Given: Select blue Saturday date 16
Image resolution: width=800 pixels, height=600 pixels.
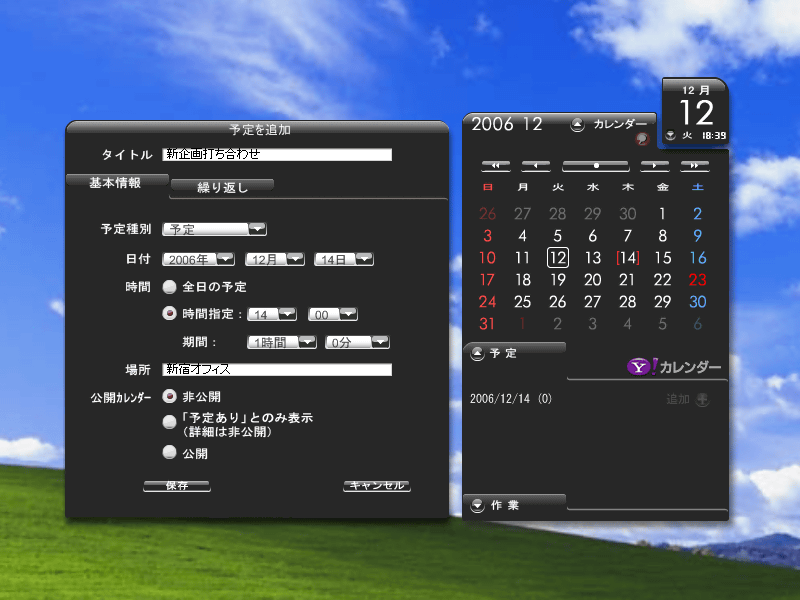Looking at the screenshot, I should [697, 258].
